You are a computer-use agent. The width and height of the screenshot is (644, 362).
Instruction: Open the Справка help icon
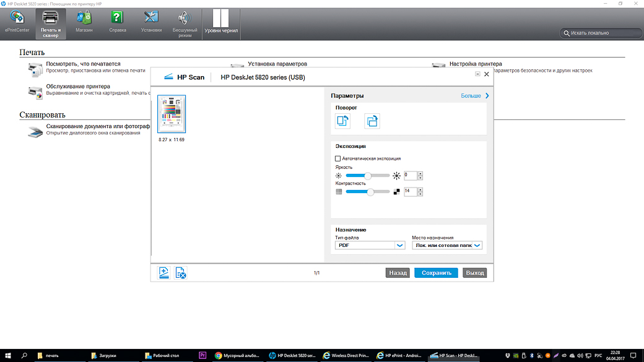point(118,22)
